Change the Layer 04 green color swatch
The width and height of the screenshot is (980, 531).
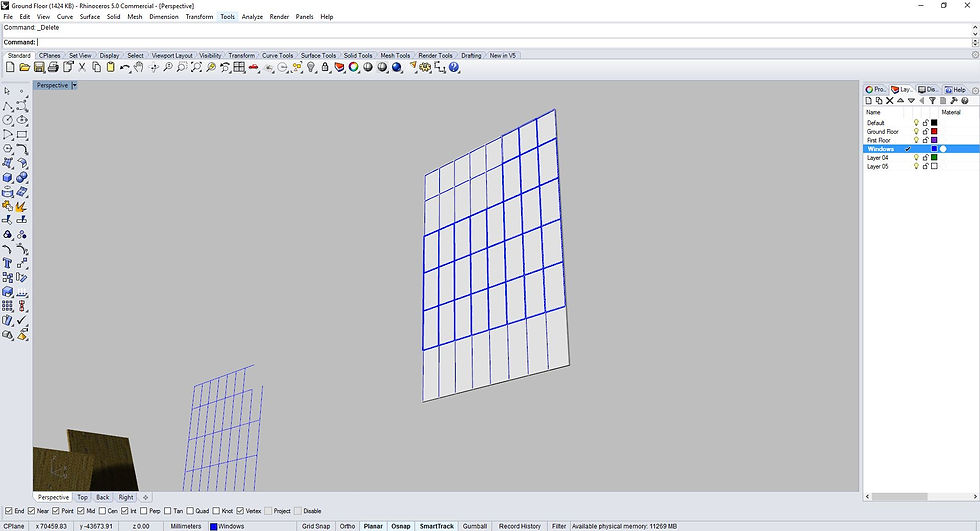coord(934,157)
